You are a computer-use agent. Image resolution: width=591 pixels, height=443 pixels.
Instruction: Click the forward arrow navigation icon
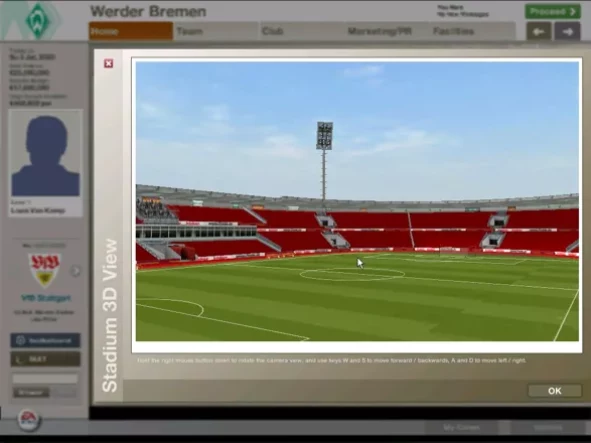tap(567, 32)
